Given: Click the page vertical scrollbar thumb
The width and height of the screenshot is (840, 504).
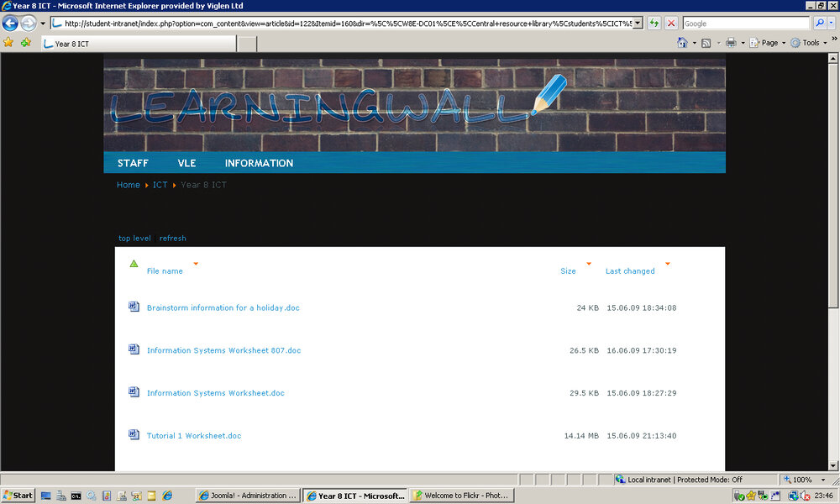Looking at the screenshot, I should coord(833,185).
